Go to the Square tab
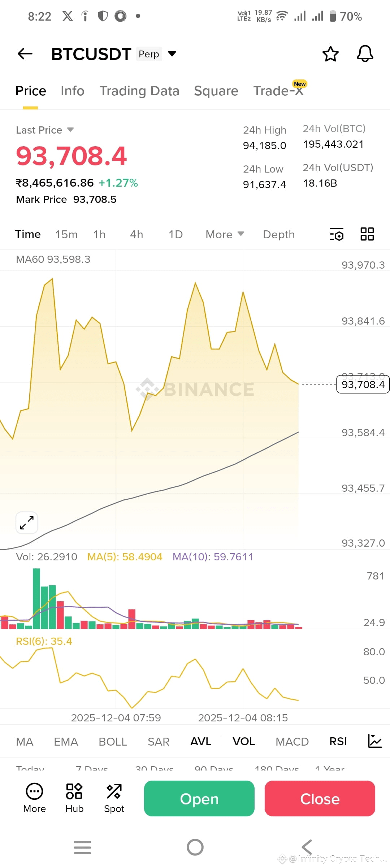 point(216,91)
